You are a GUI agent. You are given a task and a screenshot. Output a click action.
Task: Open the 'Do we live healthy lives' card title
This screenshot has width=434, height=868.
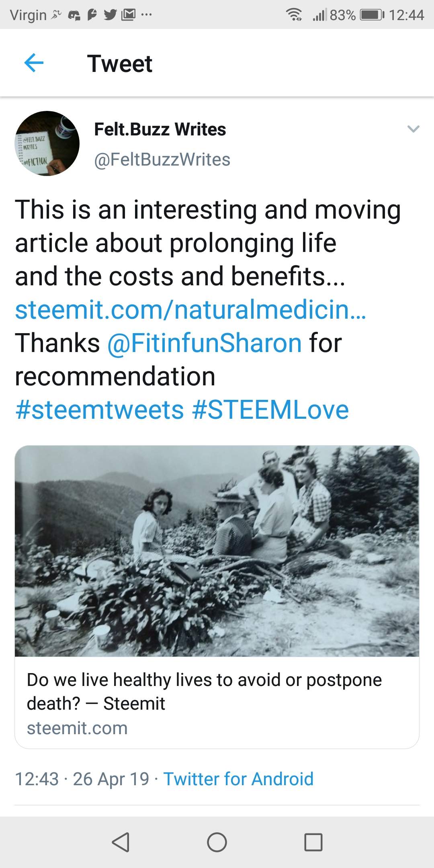[204, 691]
